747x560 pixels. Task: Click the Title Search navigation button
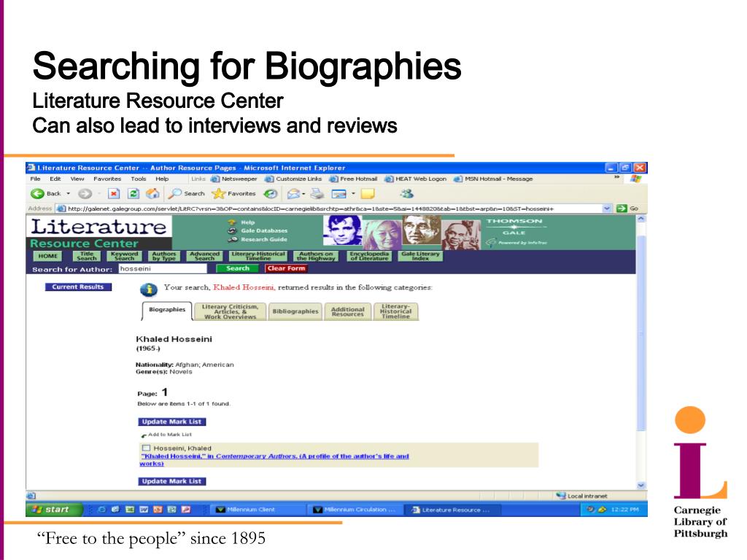87,256
